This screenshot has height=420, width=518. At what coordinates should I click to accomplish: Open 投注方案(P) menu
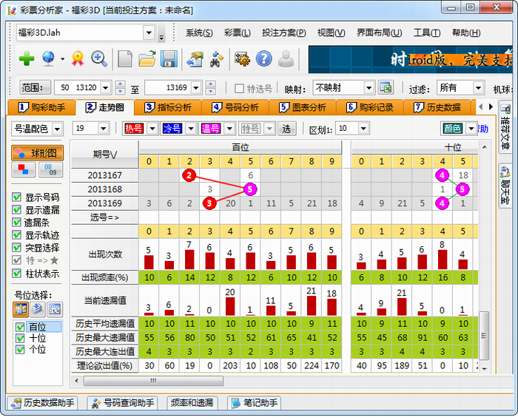283,33
